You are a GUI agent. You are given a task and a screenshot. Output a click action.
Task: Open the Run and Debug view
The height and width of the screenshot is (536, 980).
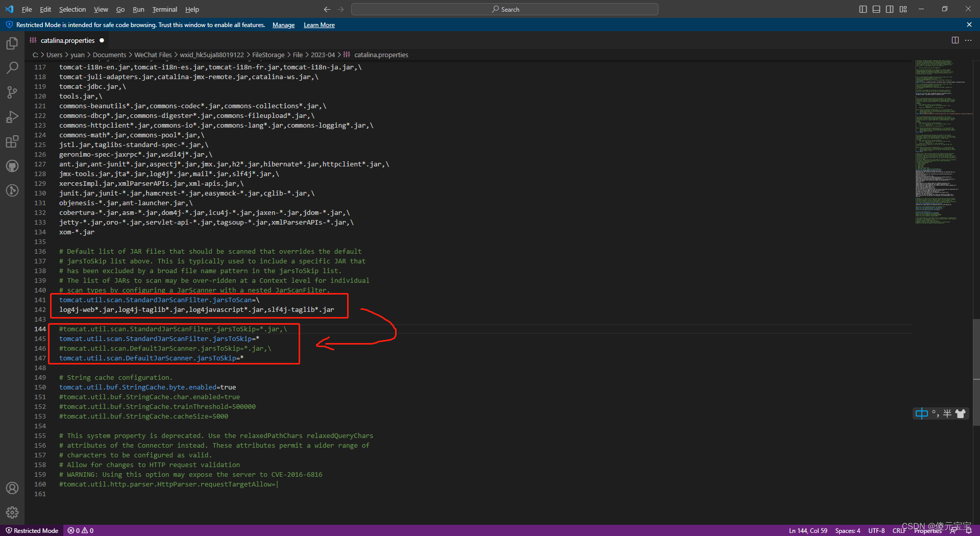[x=12, y=117]
